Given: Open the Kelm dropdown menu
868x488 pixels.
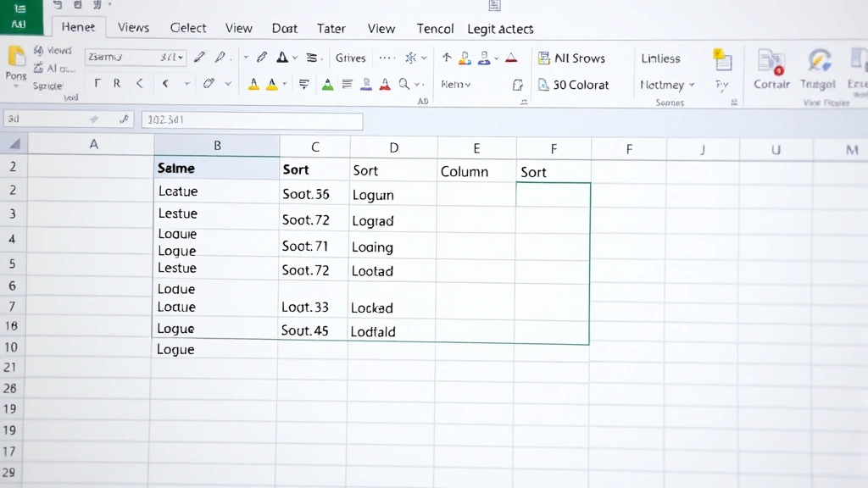Looking at the screenshot, I should [x=458, y=85].
